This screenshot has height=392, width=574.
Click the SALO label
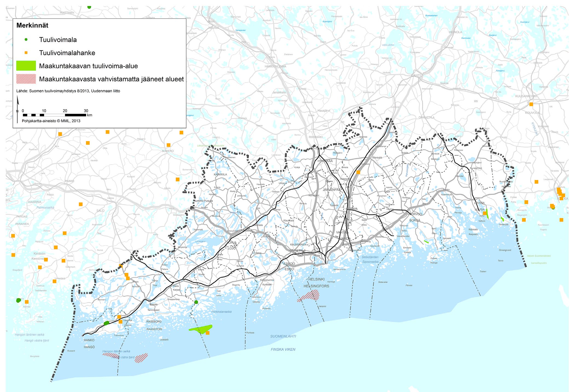[100, 211]
